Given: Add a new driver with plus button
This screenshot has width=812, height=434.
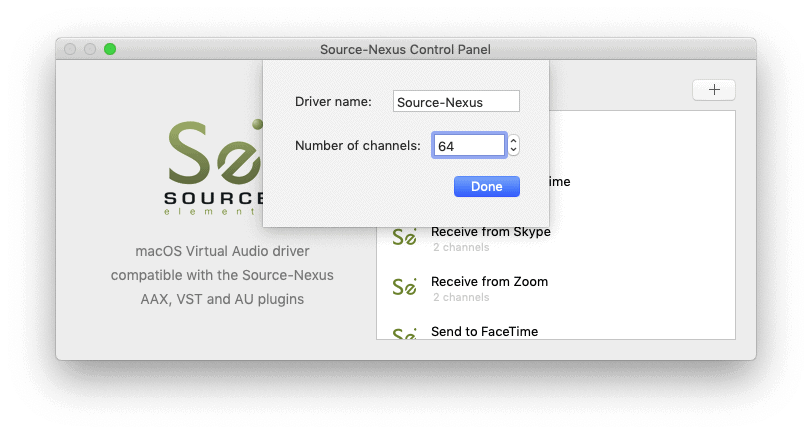Looking at the screenshot, I should pyautogui.click(x=714, y=90).
